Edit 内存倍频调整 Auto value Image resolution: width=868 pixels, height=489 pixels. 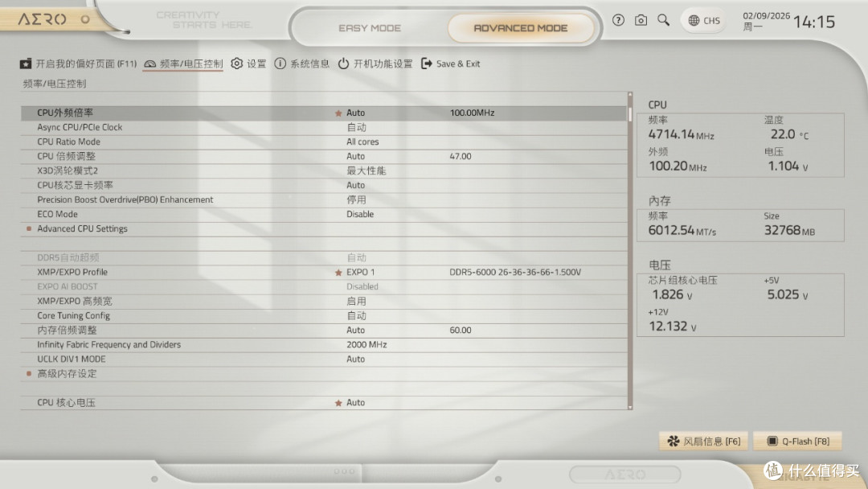355,330
